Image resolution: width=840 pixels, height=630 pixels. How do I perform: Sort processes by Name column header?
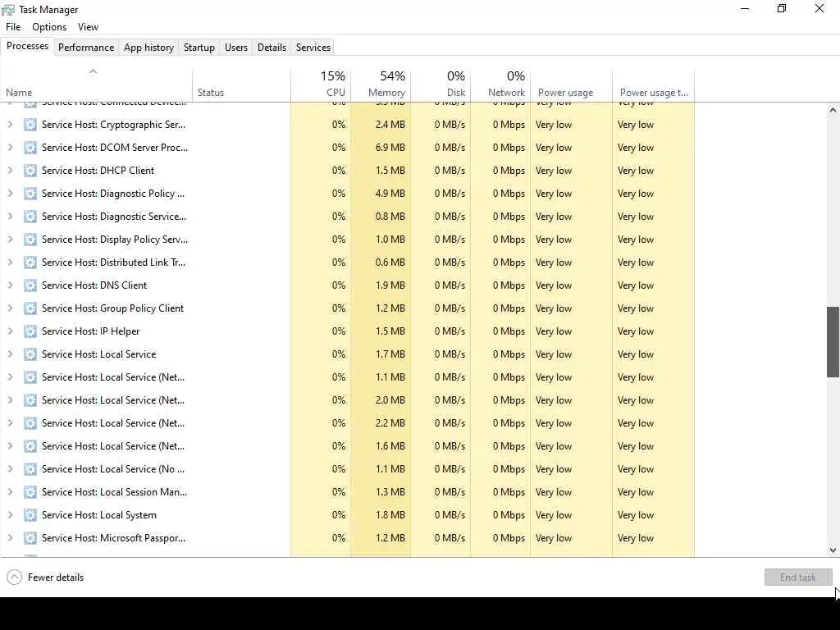pyautogui.click(x=97, y=84)
